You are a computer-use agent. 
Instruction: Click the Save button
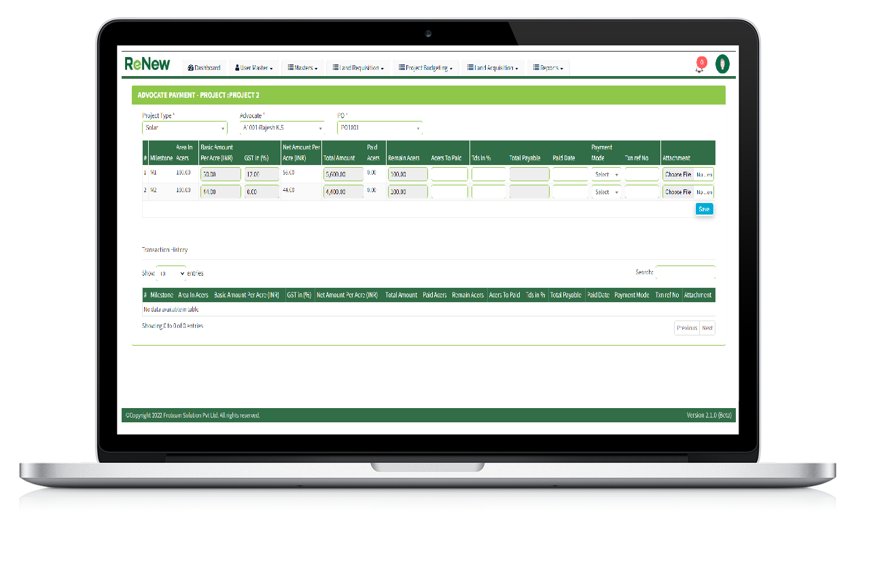[x=704, y=209]
